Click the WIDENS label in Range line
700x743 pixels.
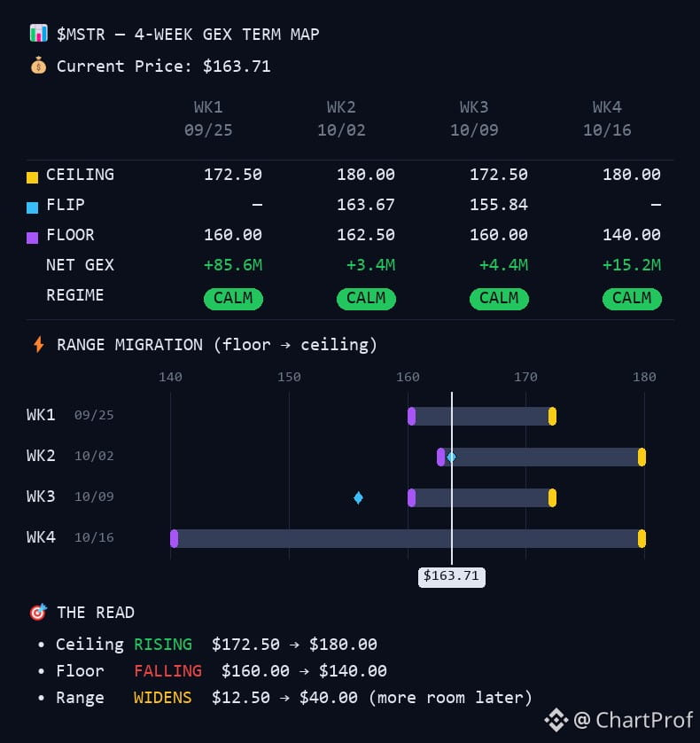click(x=162, y=697)
